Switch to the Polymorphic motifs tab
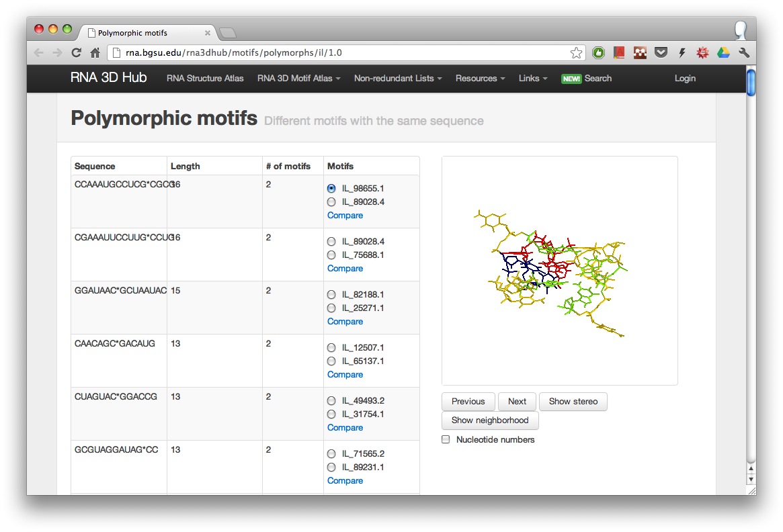783x532 pixels. pyautogui.click(x=148, y=32)
